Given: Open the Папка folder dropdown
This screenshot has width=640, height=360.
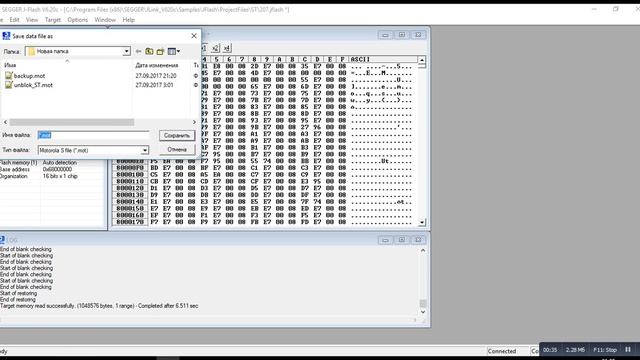Looking at the screenshot, I should pos(126,51).
